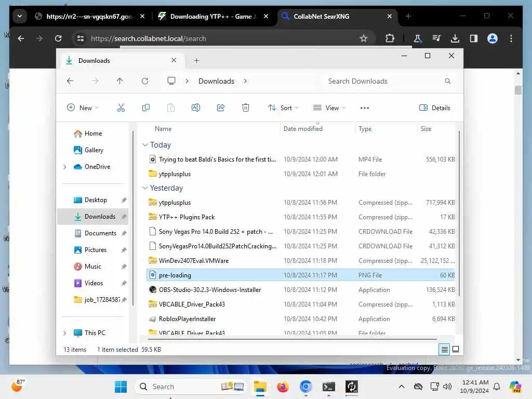Open Firefox from the taskbar

coord(283,387)
